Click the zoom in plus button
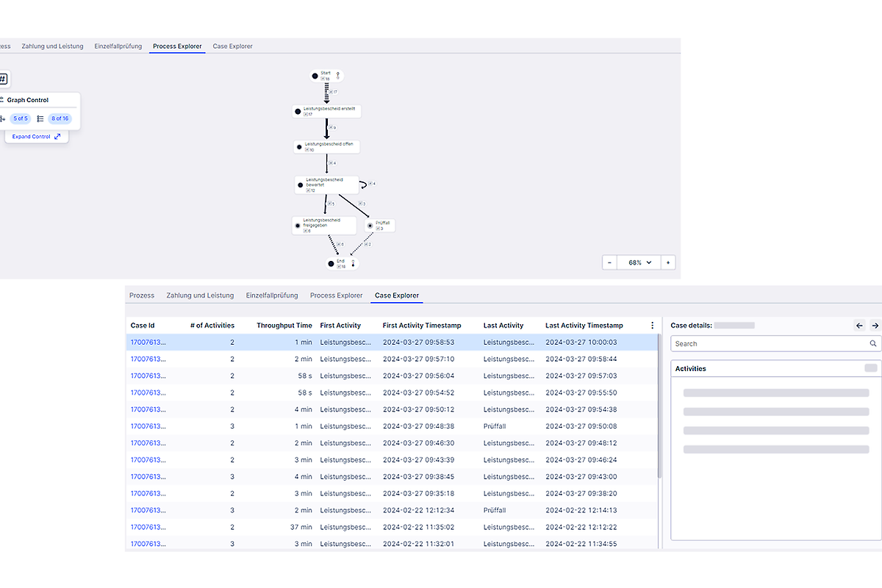Viewport: 882px width, 588px height. point(667,262)
